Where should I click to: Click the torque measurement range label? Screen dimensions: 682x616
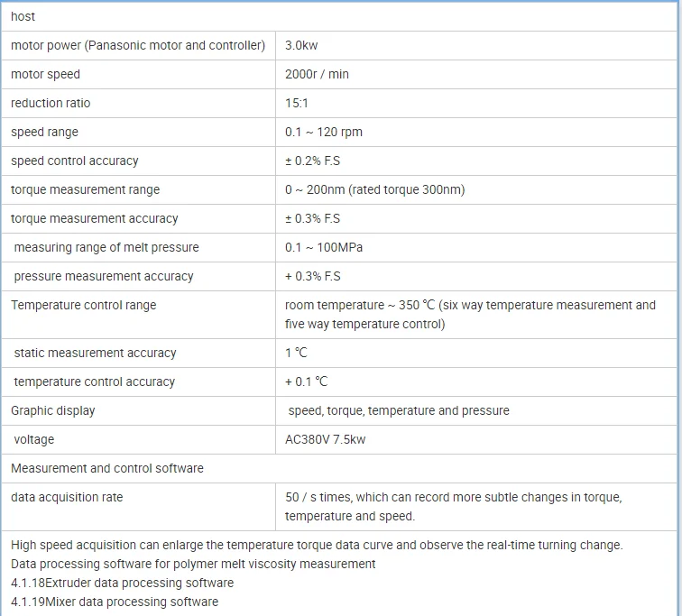(85, 189)
